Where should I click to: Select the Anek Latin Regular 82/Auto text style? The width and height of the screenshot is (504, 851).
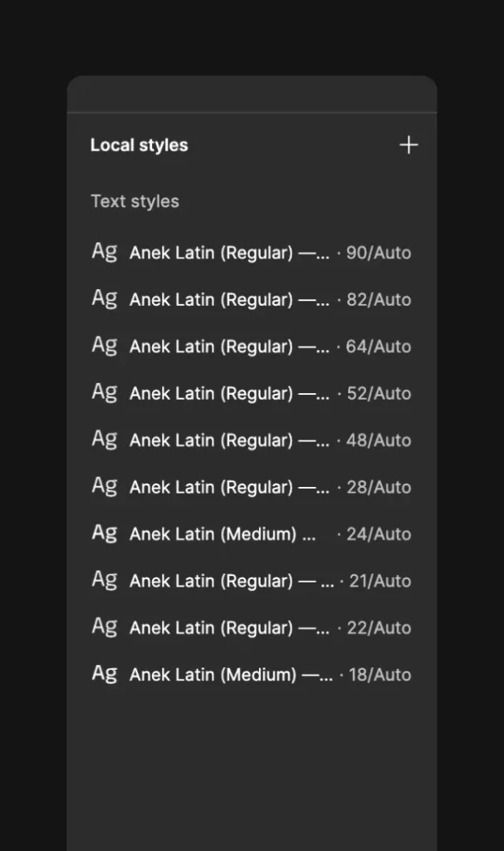coord(249,298)
